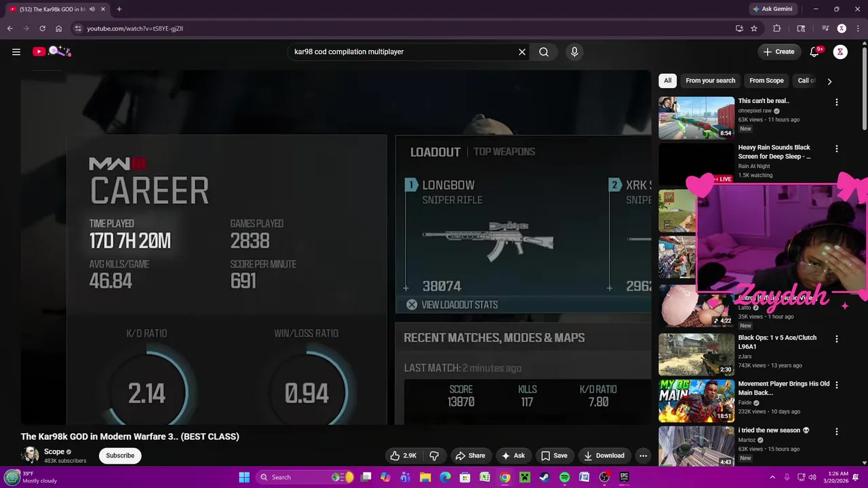Image resolution: width=868 pixels, height=488 pixels.
Task: Click the address bar URL
Action: [x=135, y=28]
